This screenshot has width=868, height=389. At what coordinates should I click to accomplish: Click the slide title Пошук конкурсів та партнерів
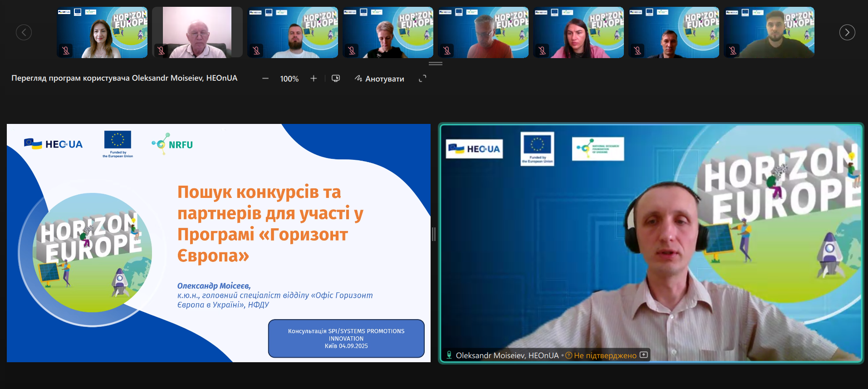270,223
